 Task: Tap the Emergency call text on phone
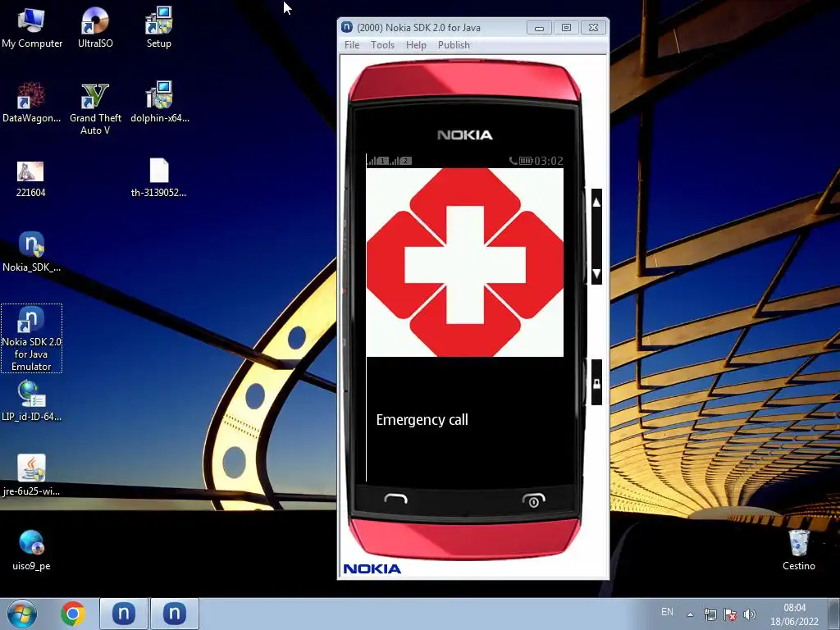(x=422, y=419)
